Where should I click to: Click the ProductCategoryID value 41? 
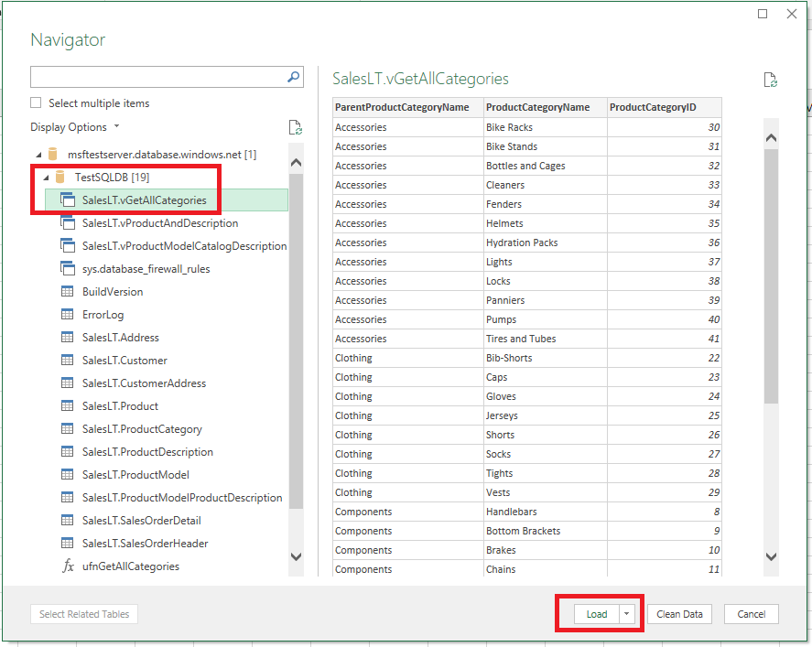point(665,339)
